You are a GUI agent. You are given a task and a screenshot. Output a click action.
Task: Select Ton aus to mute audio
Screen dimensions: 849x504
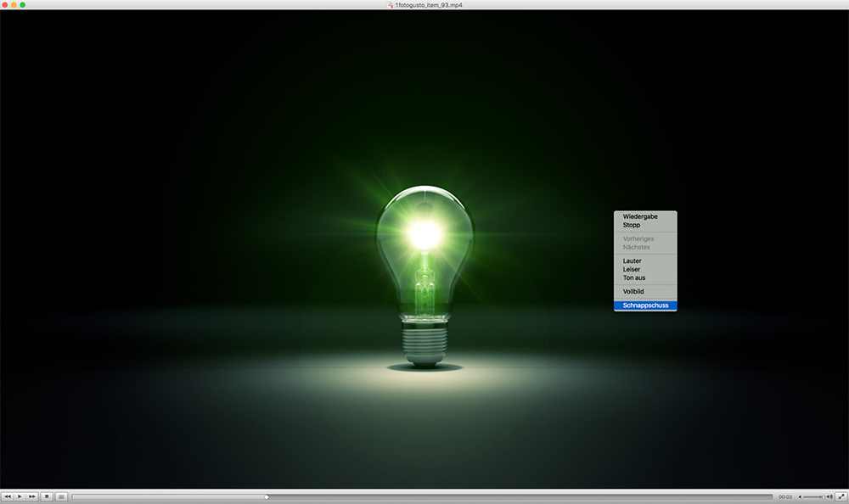point(634,277)
